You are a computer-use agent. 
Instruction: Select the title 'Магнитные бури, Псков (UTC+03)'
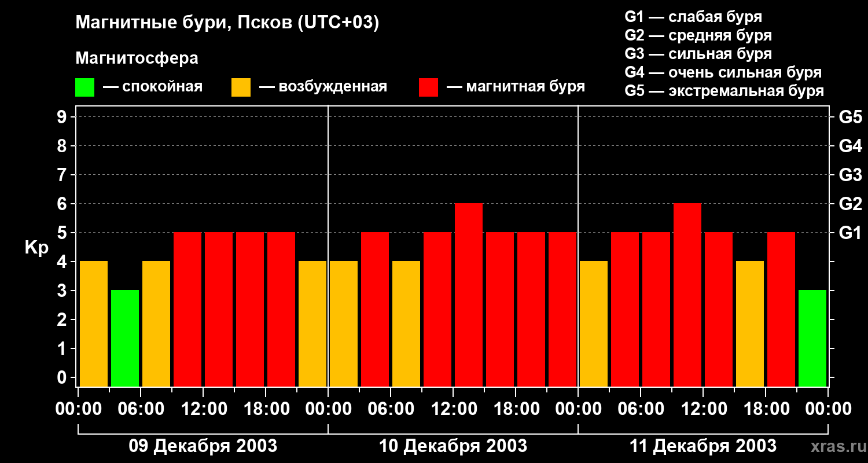click(x=227, y=23)
